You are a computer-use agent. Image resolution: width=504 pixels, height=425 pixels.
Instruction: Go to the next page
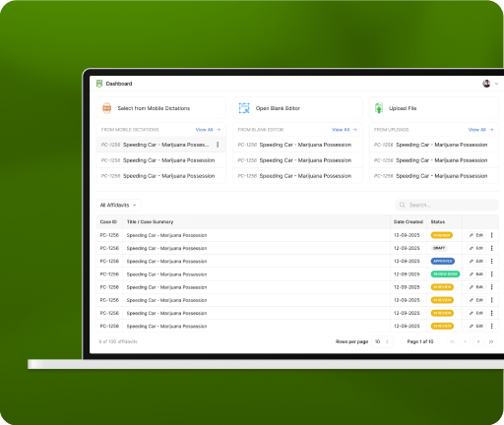(x=478, y=341)
